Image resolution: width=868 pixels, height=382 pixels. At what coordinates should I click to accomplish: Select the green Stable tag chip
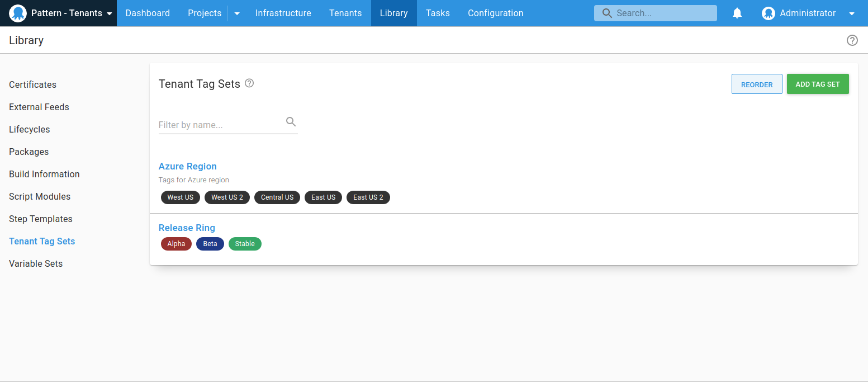(245, 244)
